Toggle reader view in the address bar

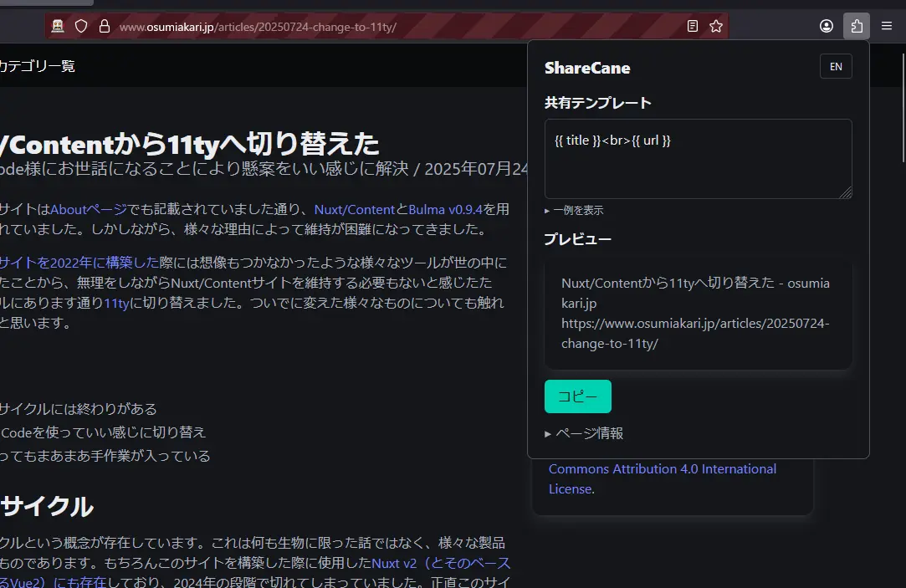point(692,26)
